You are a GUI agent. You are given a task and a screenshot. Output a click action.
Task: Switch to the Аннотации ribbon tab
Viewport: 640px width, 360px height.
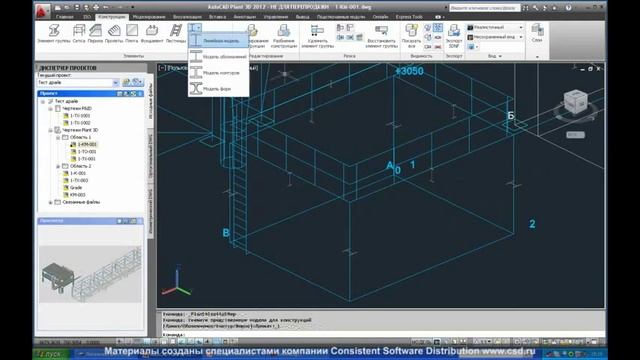click(244, 17)
